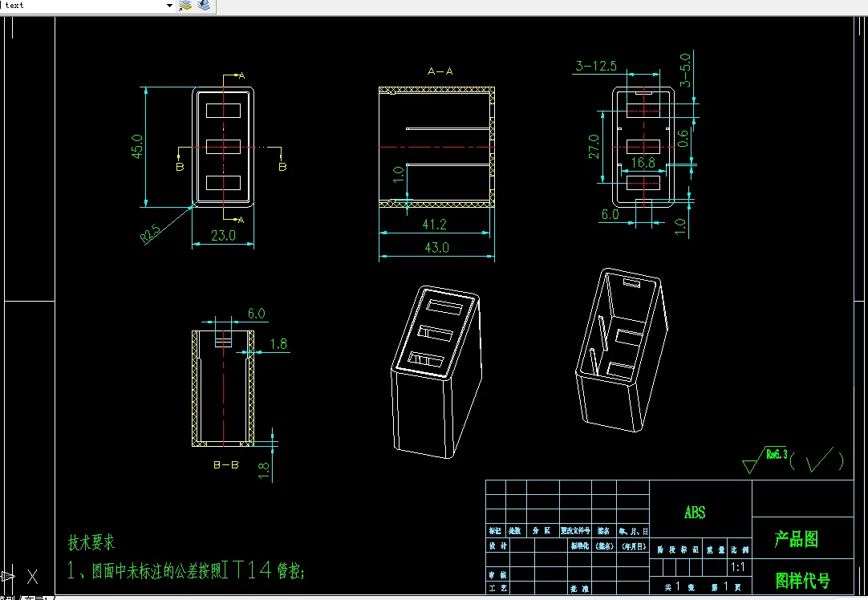Click the 重量 header cell
Screen dimensions: 868x600
click(716, 549)
